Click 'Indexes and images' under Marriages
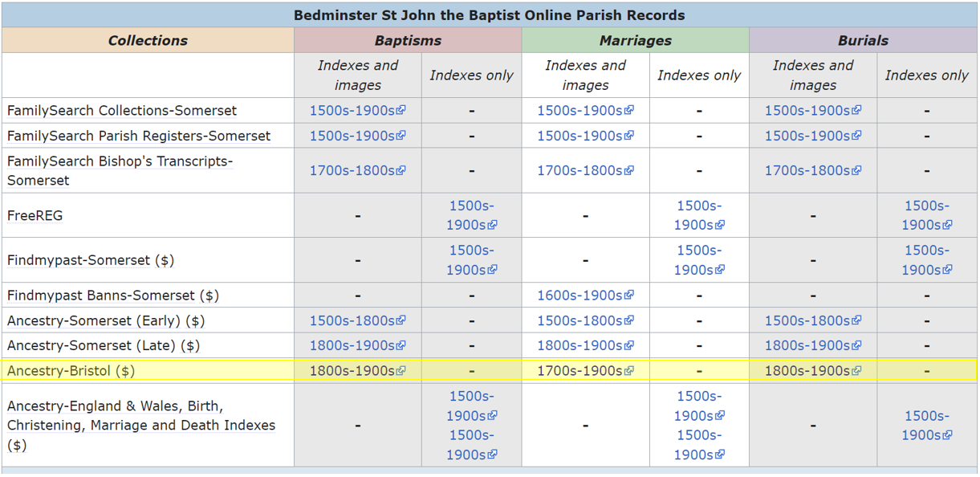Screen dimensions: 980x477 coord(585,75)
